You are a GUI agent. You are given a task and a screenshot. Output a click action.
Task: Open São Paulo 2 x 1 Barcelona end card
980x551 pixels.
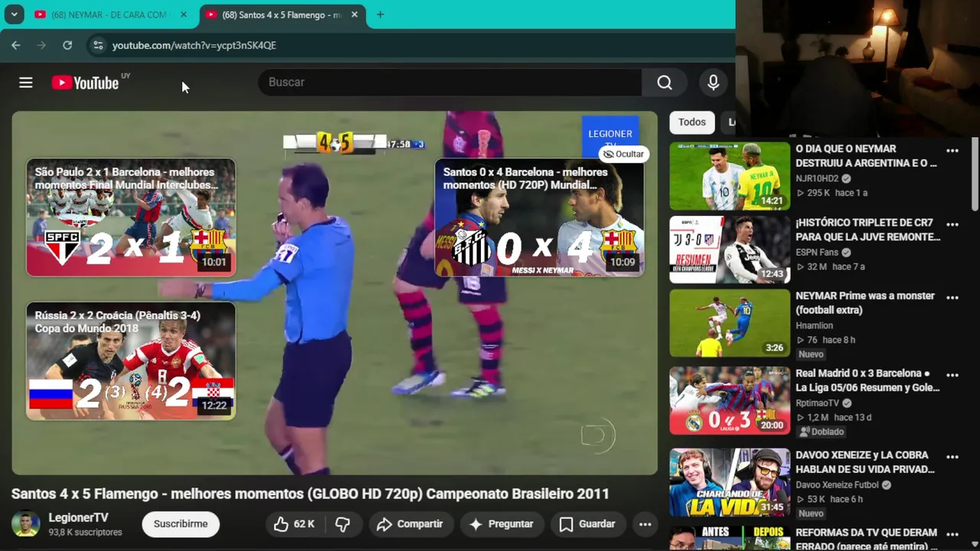click(x=131, y=217)
